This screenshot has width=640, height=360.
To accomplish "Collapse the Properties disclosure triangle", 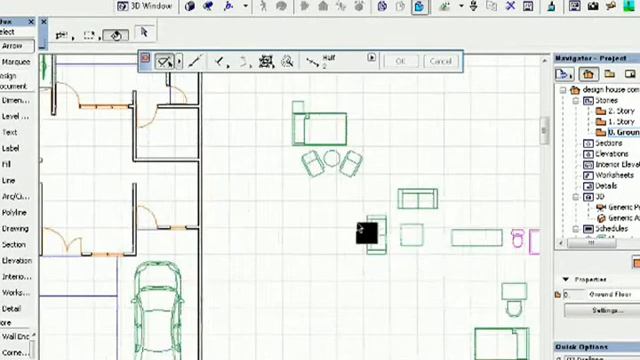I will click(566, 280).
